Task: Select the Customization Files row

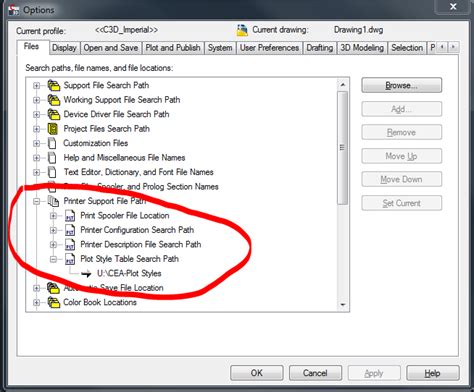Action: [x=96, y=143]
